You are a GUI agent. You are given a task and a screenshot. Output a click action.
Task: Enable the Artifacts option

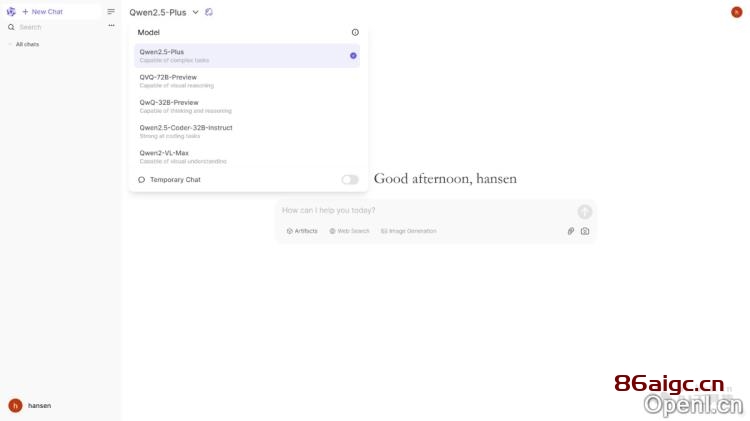[302, 231]
